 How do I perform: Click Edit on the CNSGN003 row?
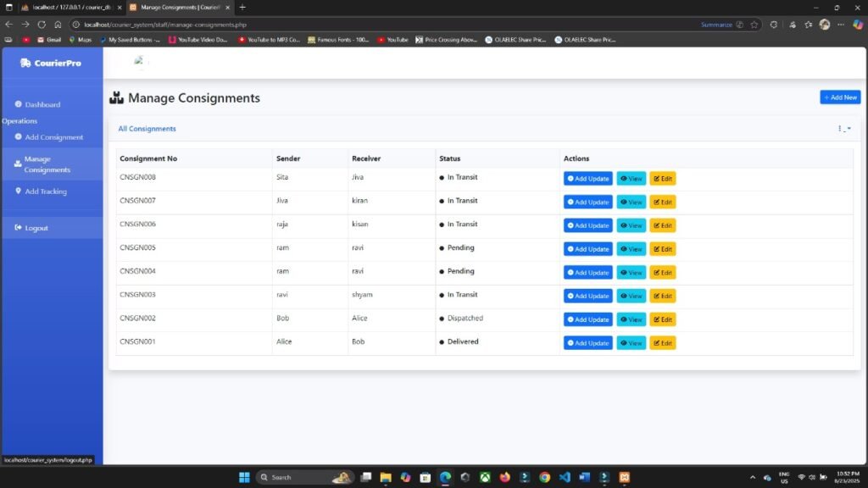click(662, 296)
